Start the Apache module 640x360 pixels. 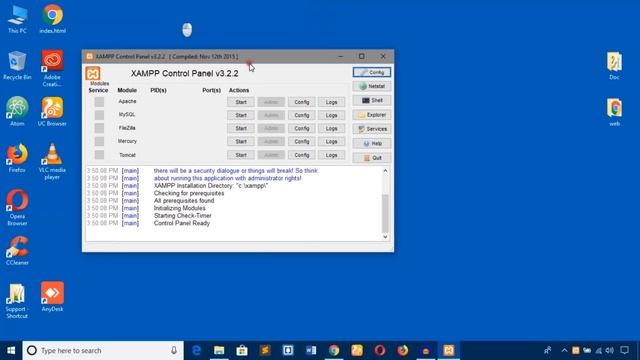click(241, 102)
